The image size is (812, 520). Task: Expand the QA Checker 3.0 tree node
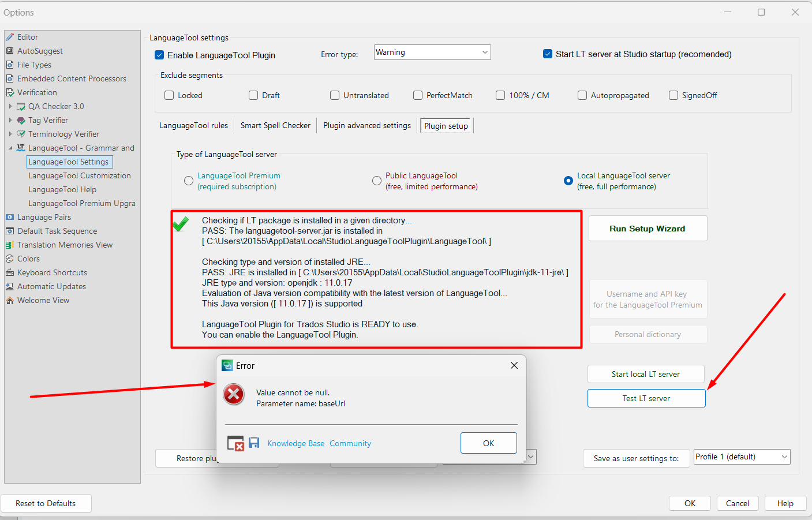[x=10, y=106]
